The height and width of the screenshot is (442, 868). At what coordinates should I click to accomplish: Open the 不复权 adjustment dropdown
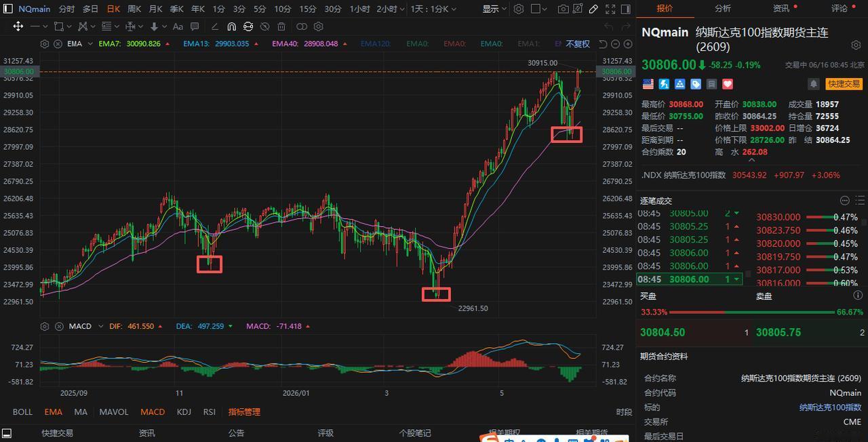pyautogui.click(x=578, y=44)
